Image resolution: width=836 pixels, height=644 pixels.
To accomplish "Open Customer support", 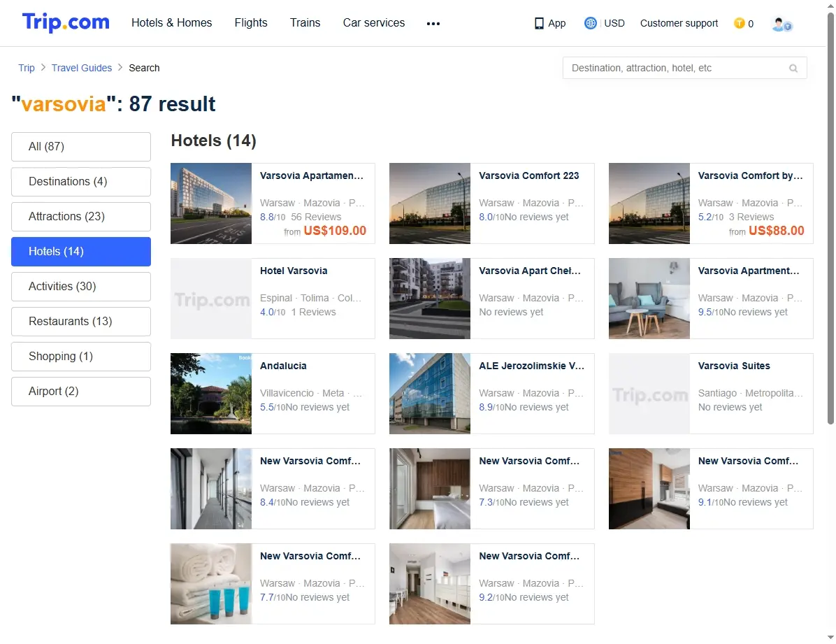I will point(679,23).
